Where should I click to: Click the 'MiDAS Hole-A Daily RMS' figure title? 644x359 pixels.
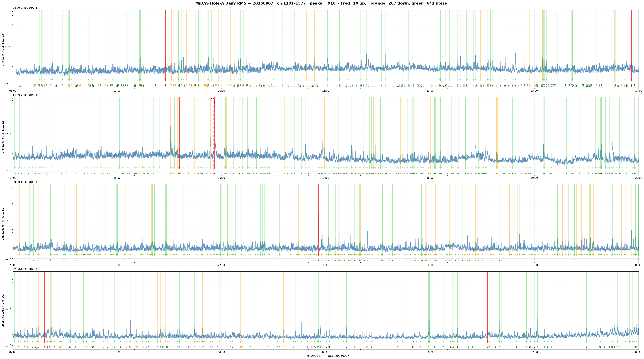pos(322,3)
